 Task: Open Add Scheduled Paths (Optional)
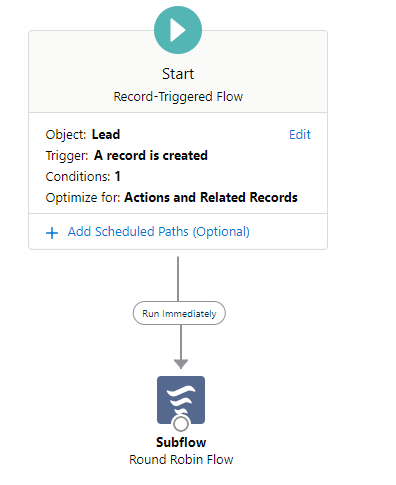coord(159,232)
